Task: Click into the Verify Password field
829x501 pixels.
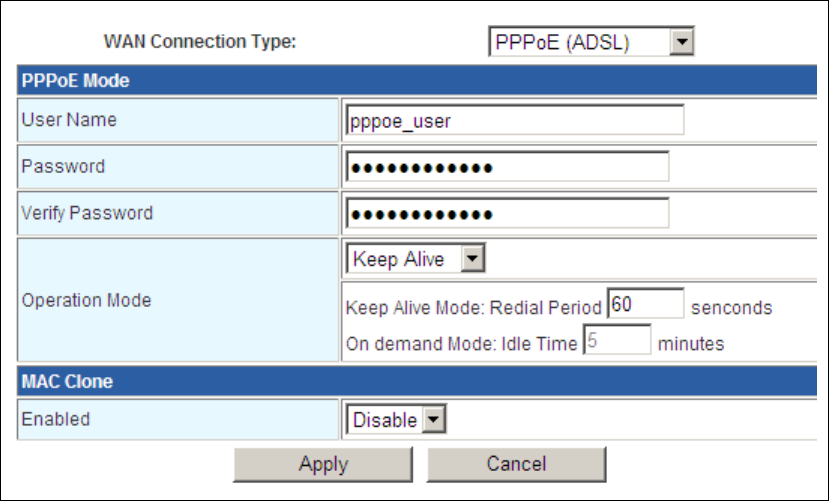Action: pyautogui.click(x=507, y=214)
